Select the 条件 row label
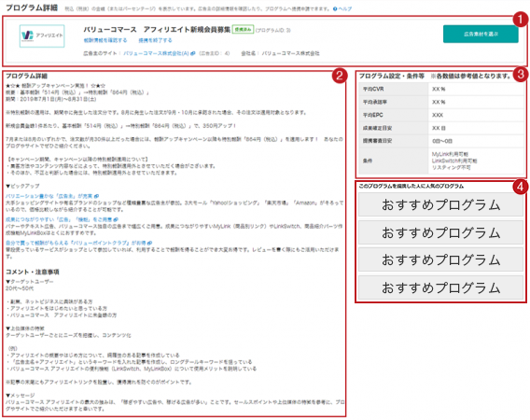This screenshot has height=420, width=530. 368,161
